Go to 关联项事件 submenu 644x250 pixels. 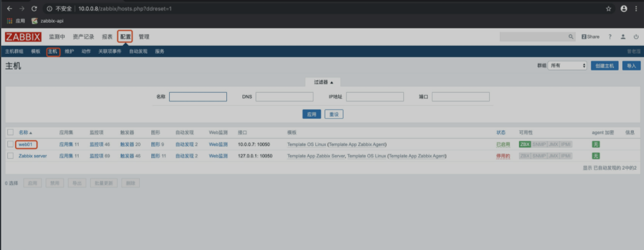(110, 52)
